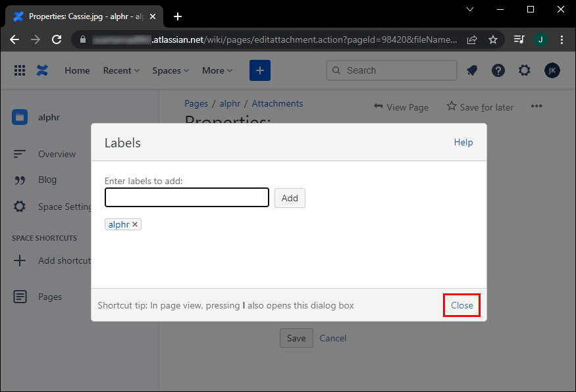Share this page icon in address bar
This screenshot has width=576, height=392.
pos(472,39)
